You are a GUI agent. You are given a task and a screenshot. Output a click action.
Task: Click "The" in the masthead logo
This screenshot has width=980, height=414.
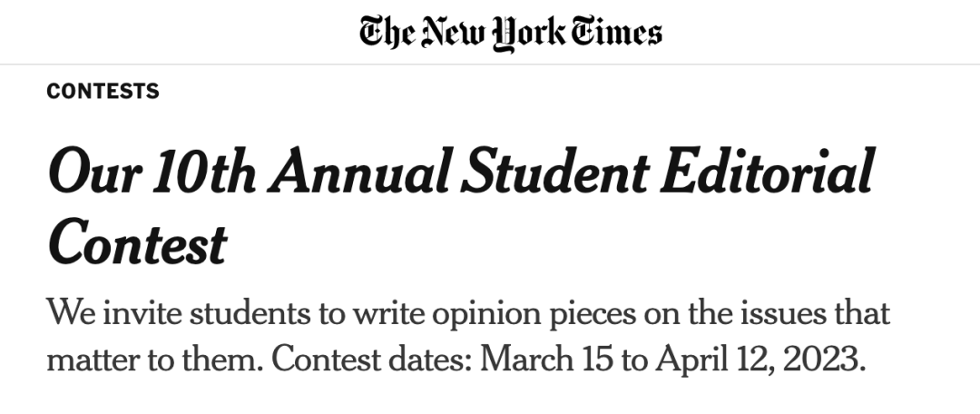(x=387, y=34)
